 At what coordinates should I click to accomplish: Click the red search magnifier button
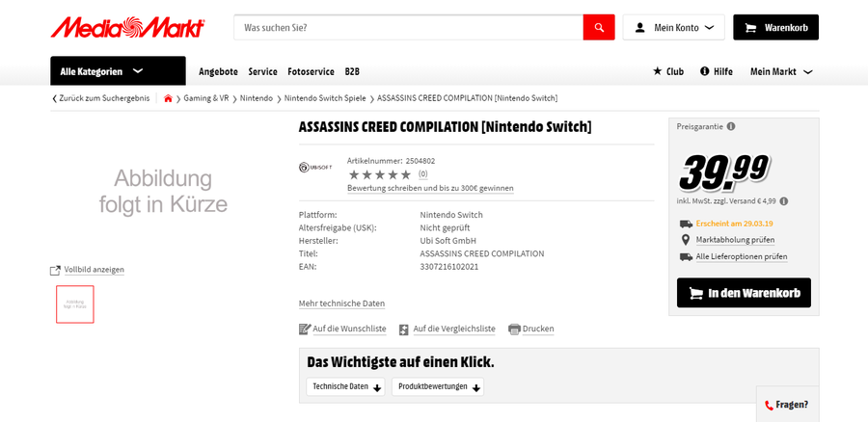(x=598, y=27)
